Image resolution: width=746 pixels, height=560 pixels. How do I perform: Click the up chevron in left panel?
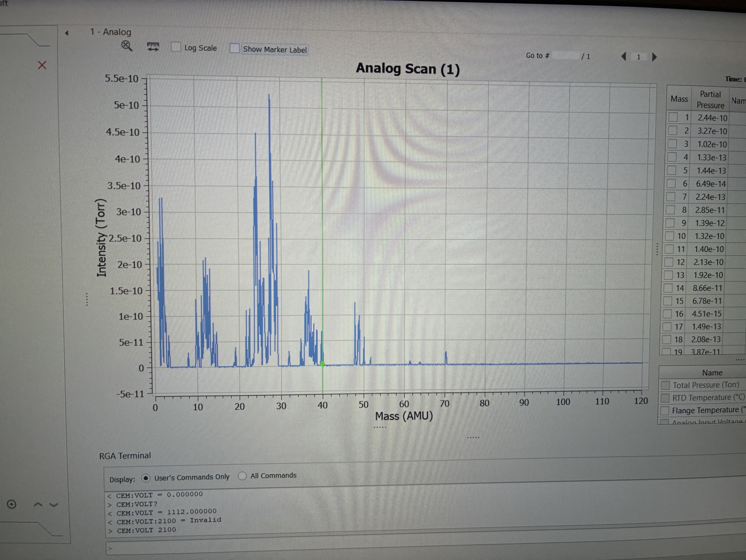point(38,505)
